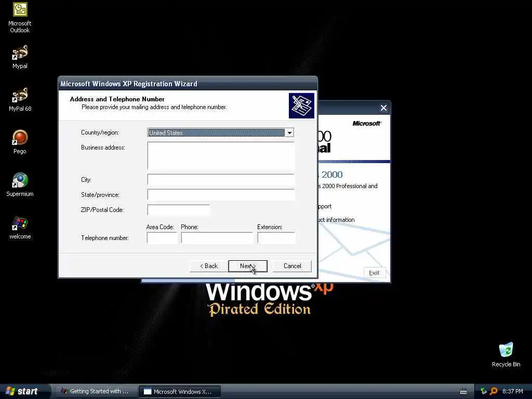Viewport: 532px width, 399px height.
Task: Click the Area Code field
Action: pyautogui.click(x=162, y=238)
